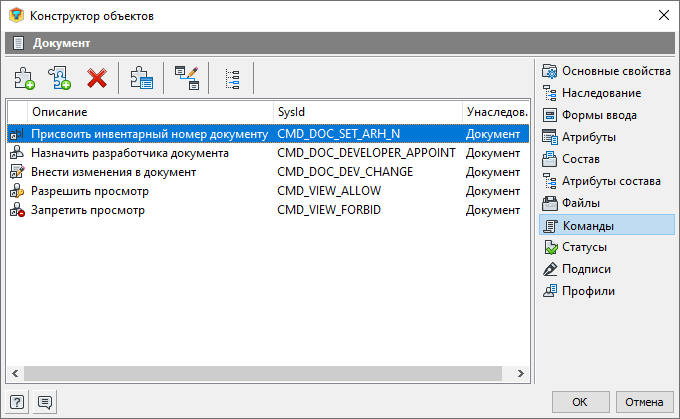
Task: Select the Команды section
Action: pos(607,225)
